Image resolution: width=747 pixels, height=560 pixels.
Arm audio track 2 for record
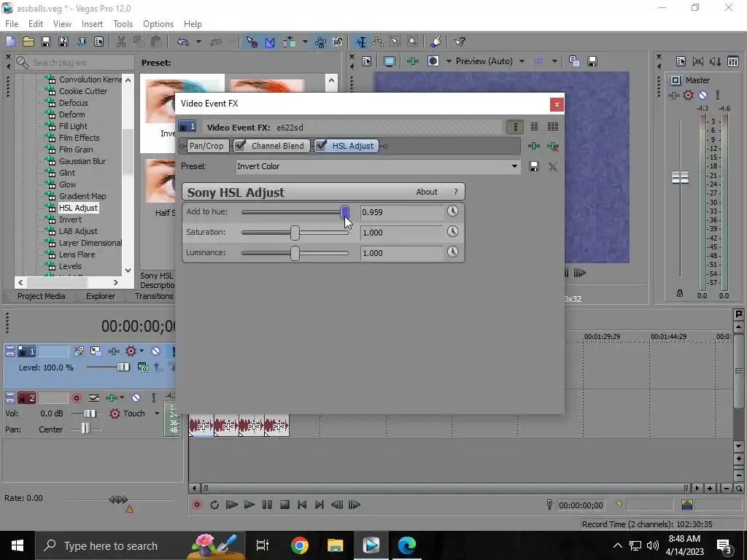(76, 397)
